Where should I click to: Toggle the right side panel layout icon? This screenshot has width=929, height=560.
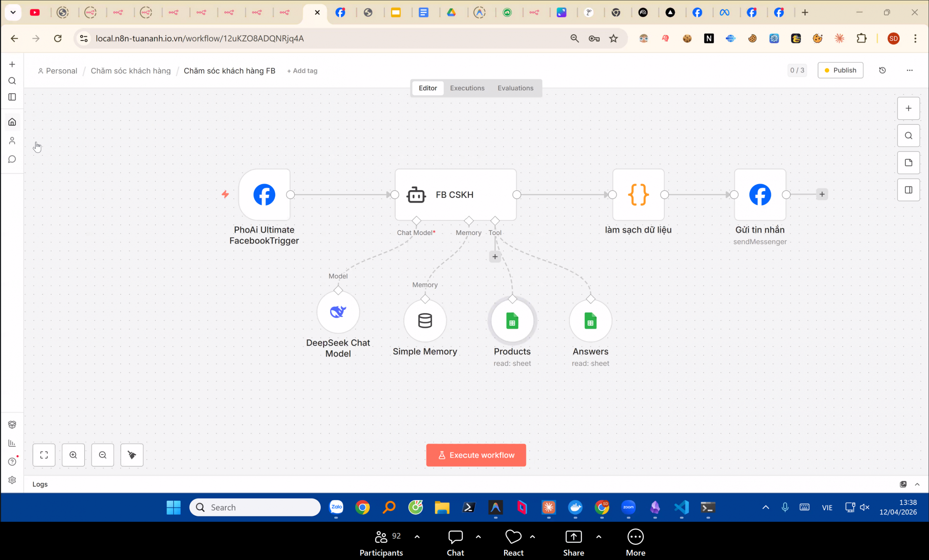click(909, 190)
